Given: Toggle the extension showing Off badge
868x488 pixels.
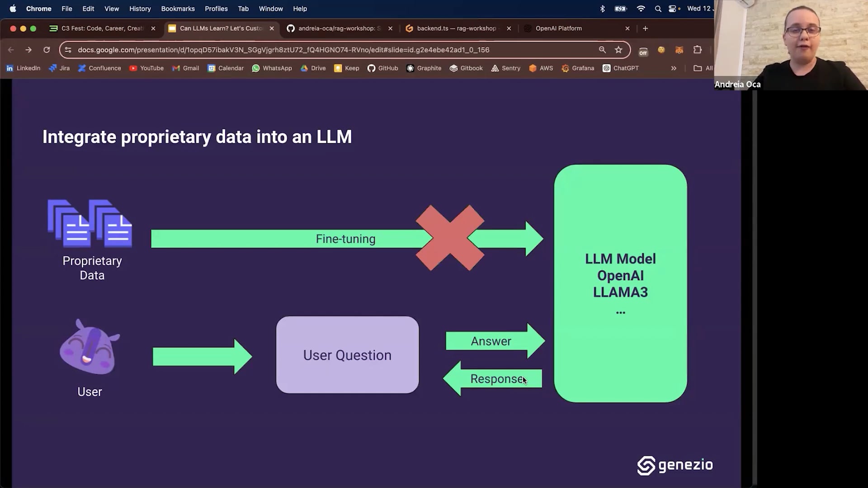Looking at the screenshot, I should pyautogui.click(x=643, y=51).
